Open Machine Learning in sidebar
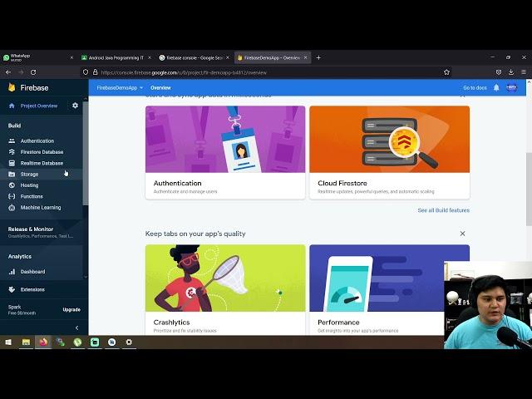Viewport: 532px width, 399px height. (x=41, y=208)
